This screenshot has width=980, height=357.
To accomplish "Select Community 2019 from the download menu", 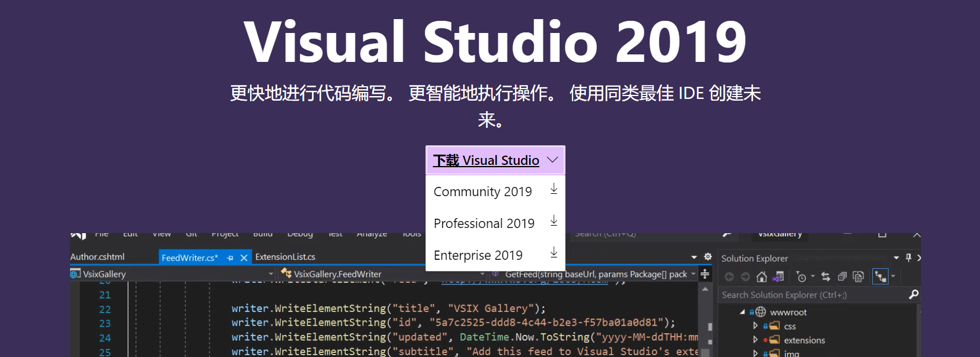I will 495,191.
